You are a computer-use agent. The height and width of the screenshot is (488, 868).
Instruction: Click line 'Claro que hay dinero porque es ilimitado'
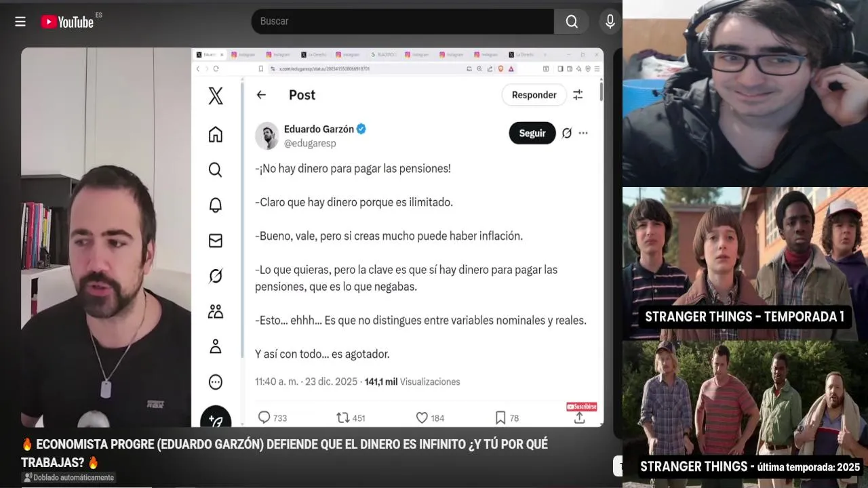point(354,202)
